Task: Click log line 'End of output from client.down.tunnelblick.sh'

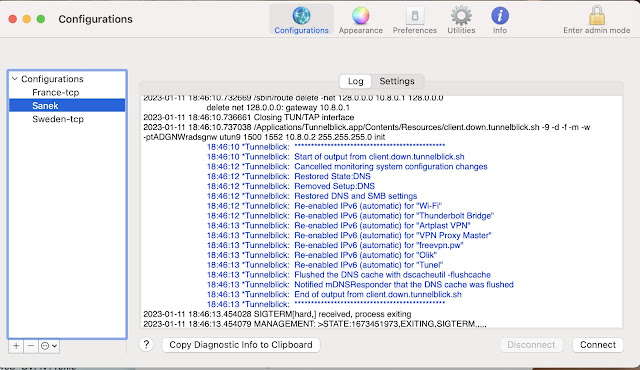Action: click(334, 294)
